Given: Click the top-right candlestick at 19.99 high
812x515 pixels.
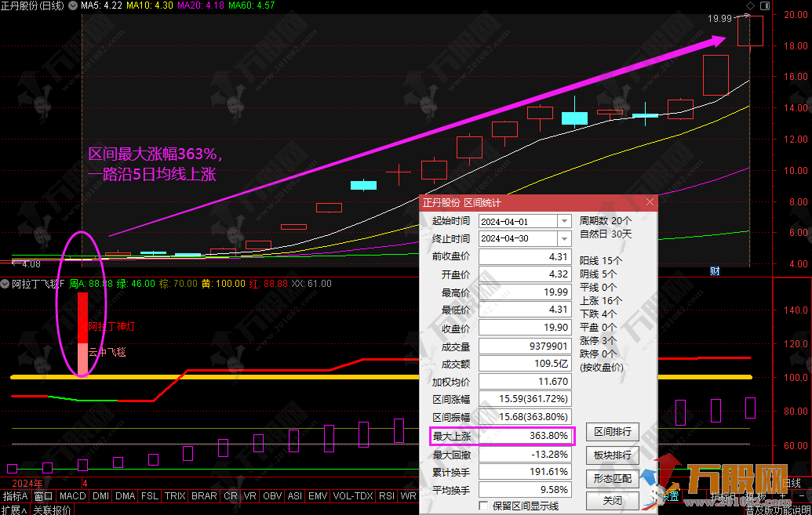Looking at the screenshot, I should [x=750, y=32].
